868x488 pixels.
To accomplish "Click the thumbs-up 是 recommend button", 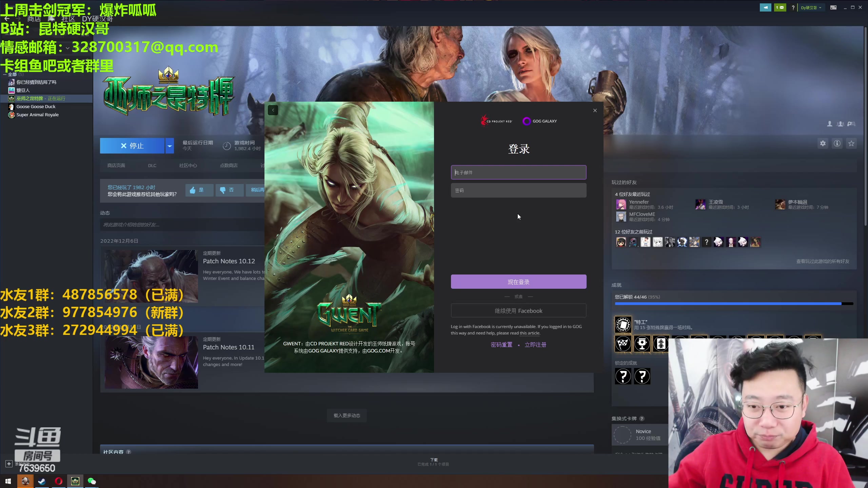I will 199,190.
